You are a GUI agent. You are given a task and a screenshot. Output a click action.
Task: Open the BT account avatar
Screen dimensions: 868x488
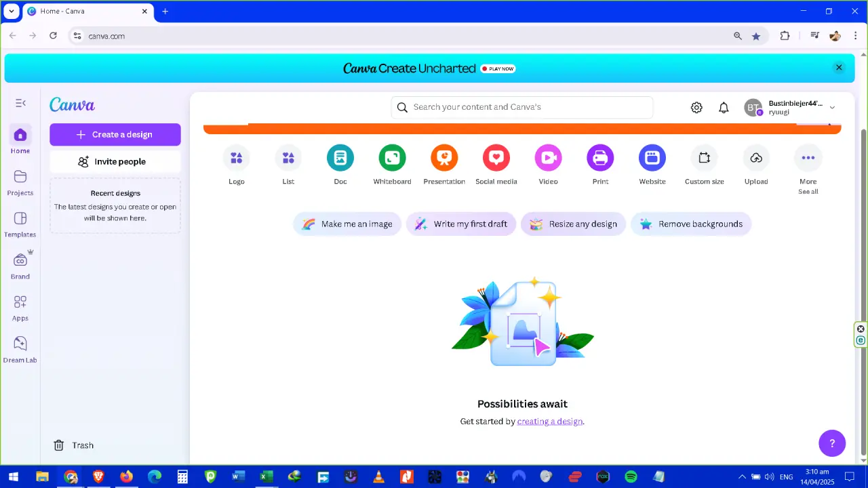753,107
